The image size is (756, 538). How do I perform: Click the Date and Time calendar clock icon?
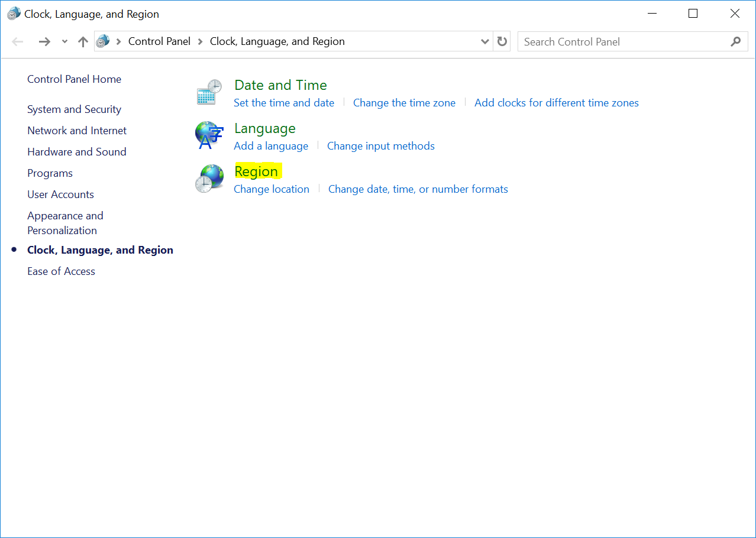209,93
